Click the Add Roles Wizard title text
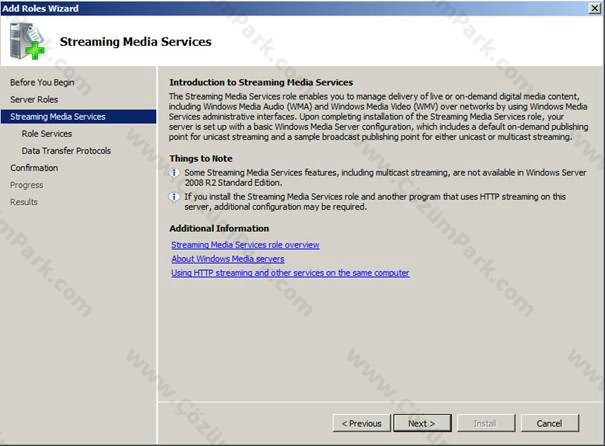 (40, 8)
